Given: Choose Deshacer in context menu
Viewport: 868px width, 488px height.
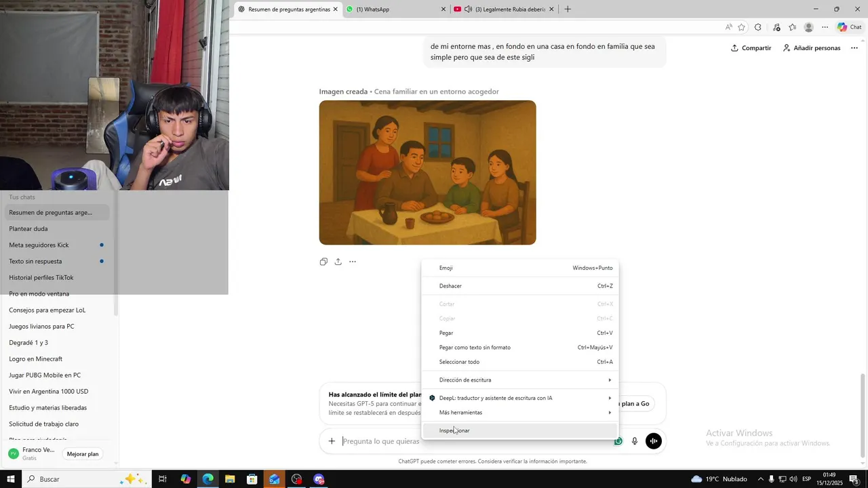Looking at the screenshot, I should [x=520, y=286].
